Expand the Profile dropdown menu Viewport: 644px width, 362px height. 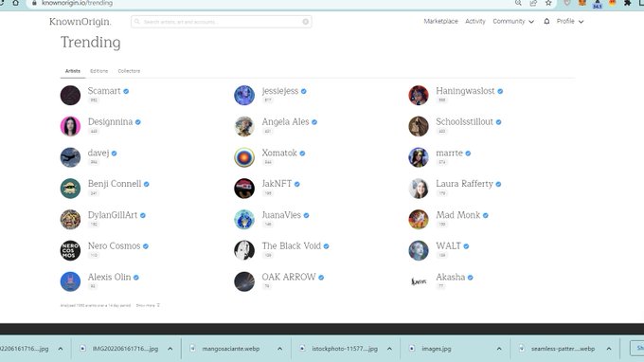coord(570,22)
